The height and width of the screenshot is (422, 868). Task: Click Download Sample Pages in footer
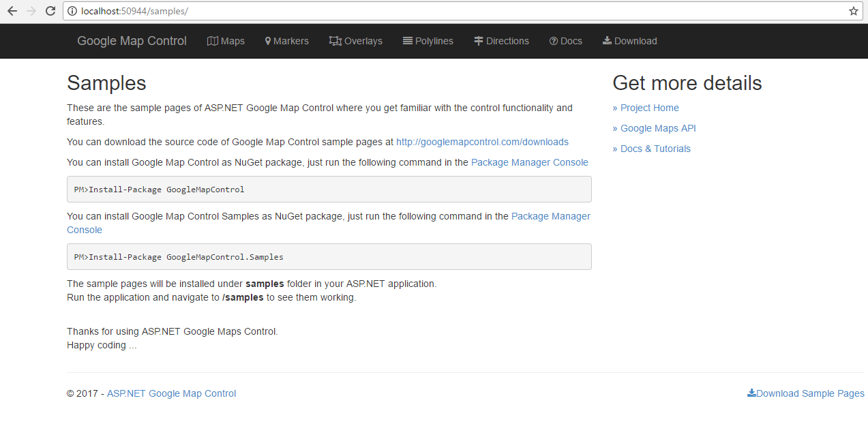point(806,393)
